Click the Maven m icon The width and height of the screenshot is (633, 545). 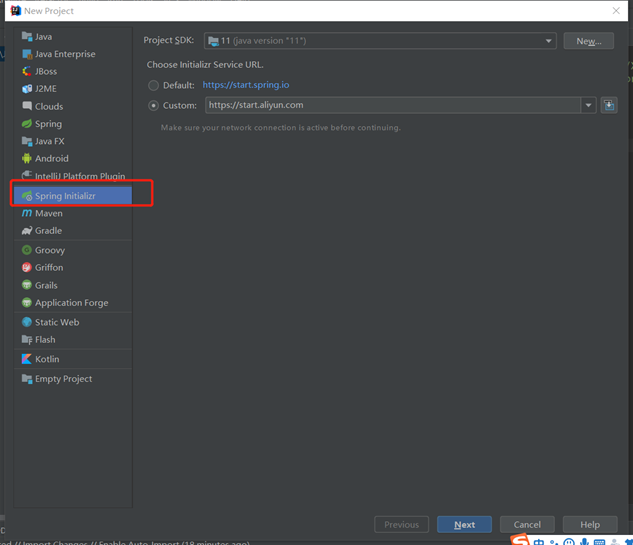coord(27,213)
